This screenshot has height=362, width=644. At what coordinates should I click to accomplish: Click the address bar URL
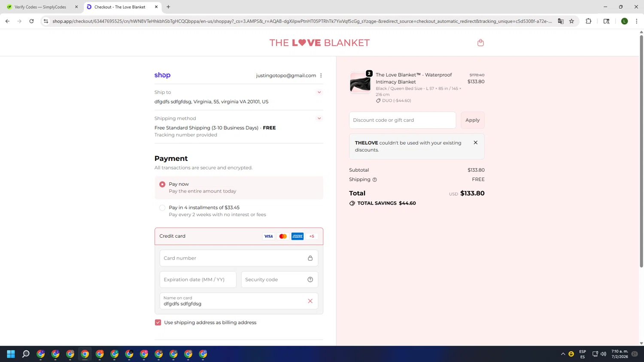tap(302, 21)
